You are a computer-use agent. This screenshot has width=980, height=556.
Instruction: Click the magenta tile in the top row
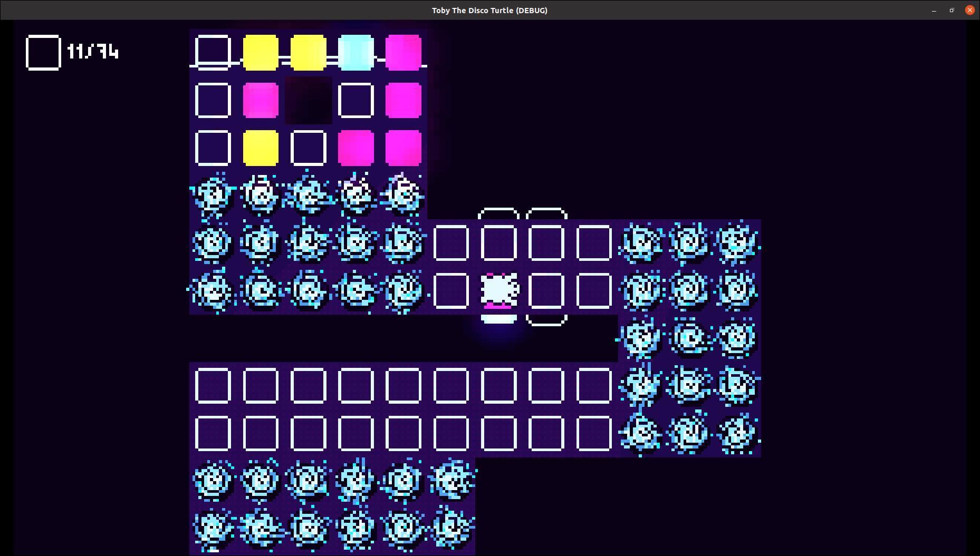(403, 53)
